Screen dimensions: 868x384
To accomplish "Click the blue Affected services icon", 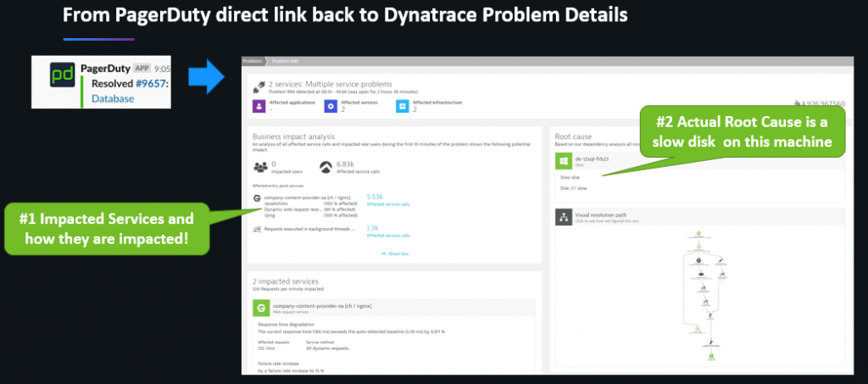I will pyautogui.click(x=331, y=106).
